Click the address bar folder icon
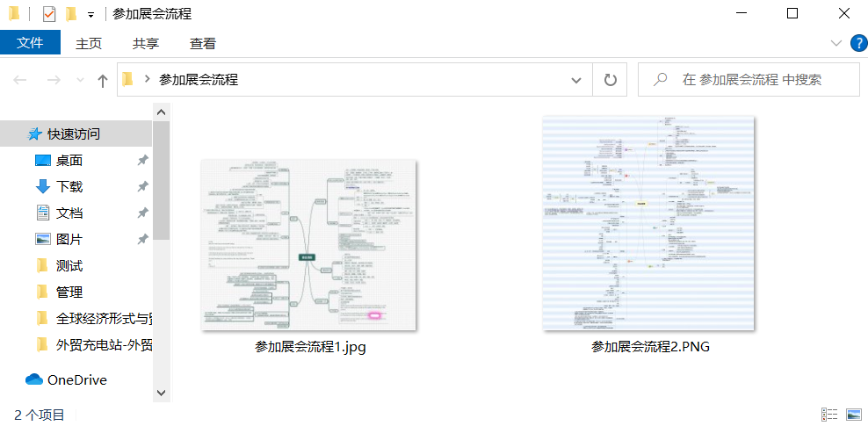 pos(128,80)
